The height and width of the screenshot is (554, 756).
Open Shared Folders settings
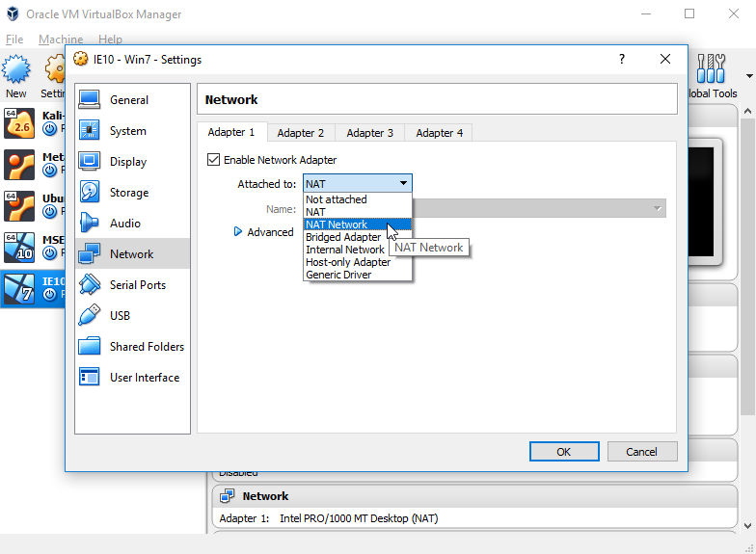click(146, 347)
